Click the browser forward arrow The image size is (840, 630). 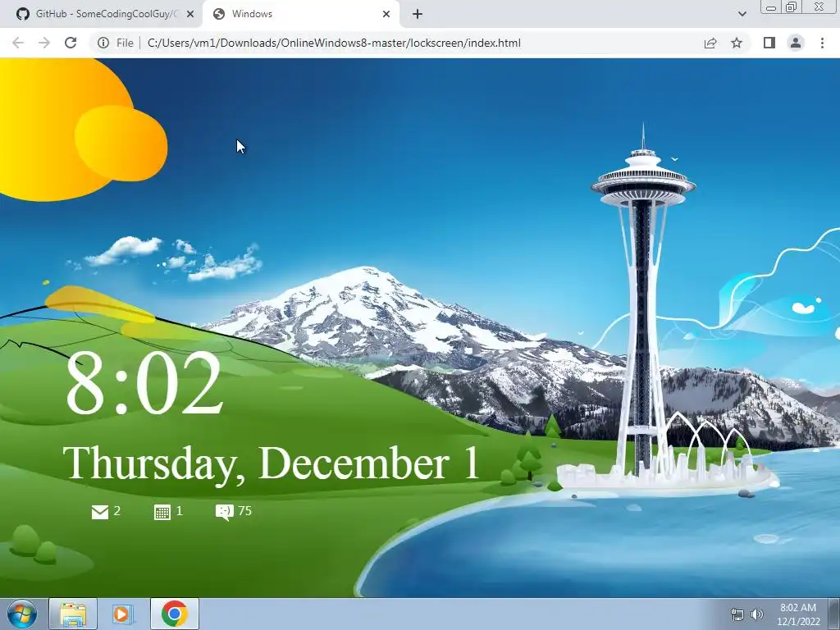coord(44,43)
